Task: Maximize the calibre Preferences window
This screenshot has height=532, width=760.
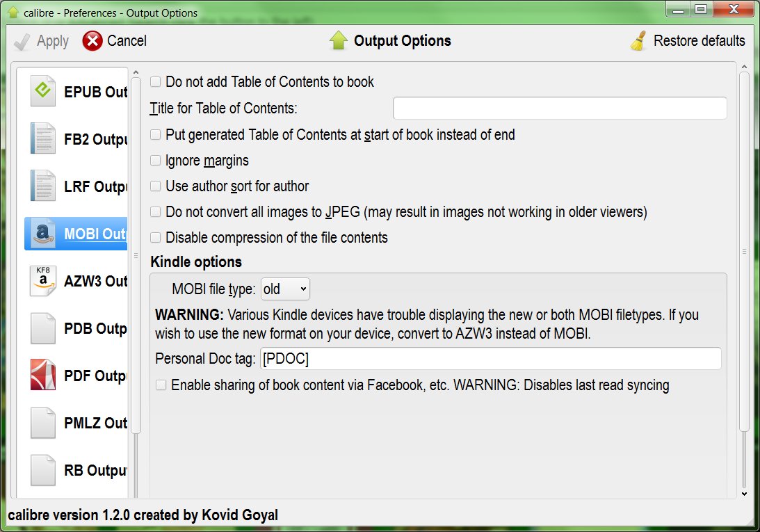Action: [701, 9]
